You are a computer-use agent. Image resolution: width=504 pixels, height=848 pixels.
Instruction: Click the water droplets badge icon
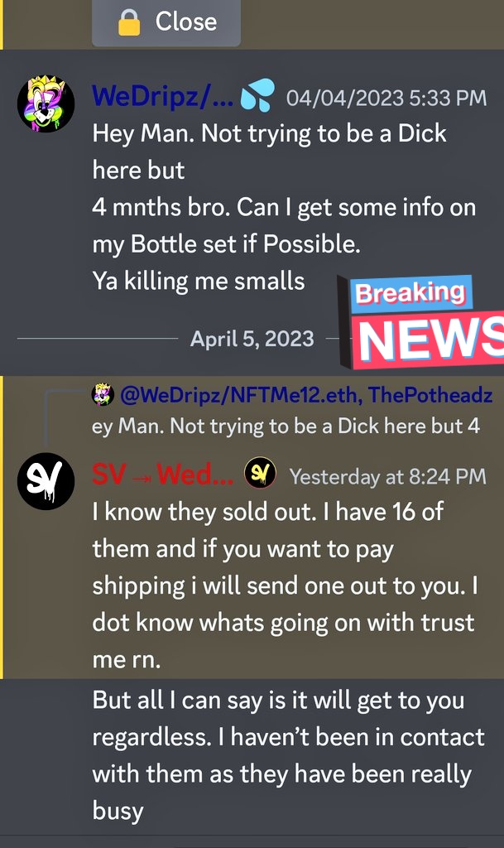click(257, 95)
